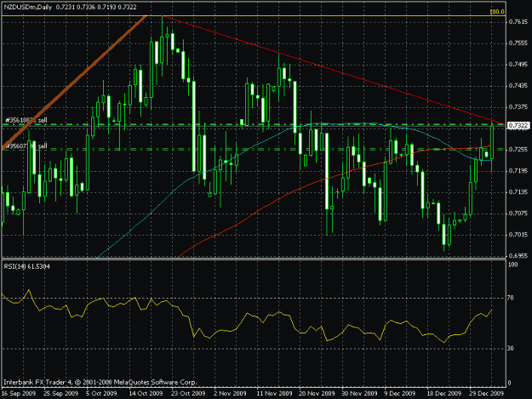The width and height of the screenshot is (532, 399).
Task: Select the sell order label starting #3561
Action: pyautogui.click(x=26, y=120)
